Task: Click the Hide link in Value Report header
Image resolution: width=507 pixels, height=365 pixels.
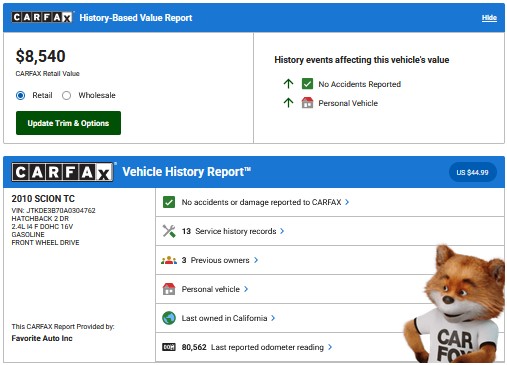Action: pos(489,18)
